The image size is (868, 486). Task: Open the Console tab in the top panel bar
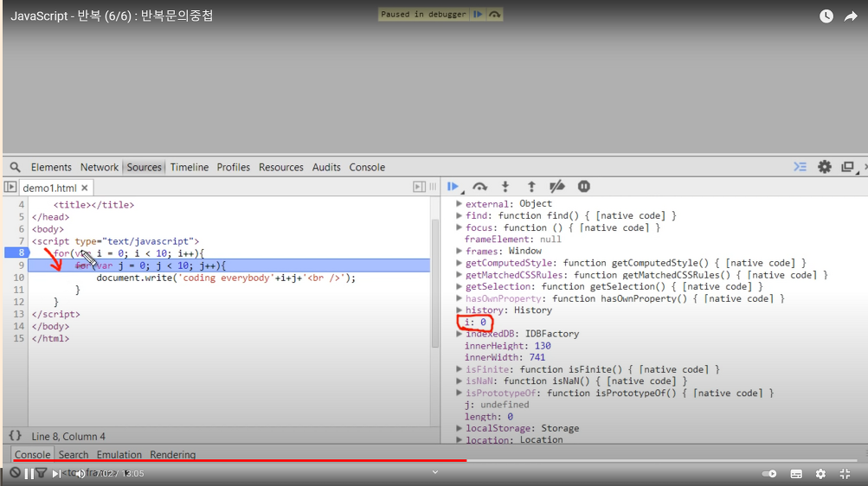(366, 167)
